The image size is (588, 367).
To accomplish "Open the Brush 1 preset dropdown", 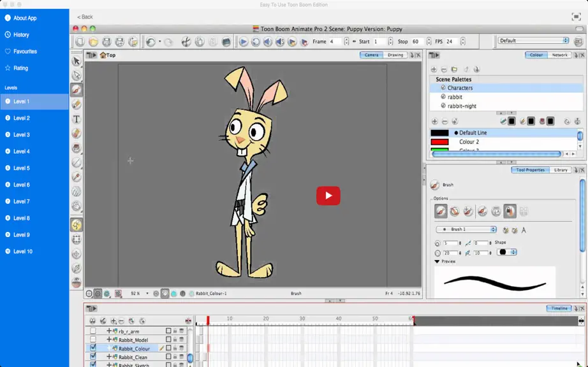I will pyautogui.click(x=466, y=229).
